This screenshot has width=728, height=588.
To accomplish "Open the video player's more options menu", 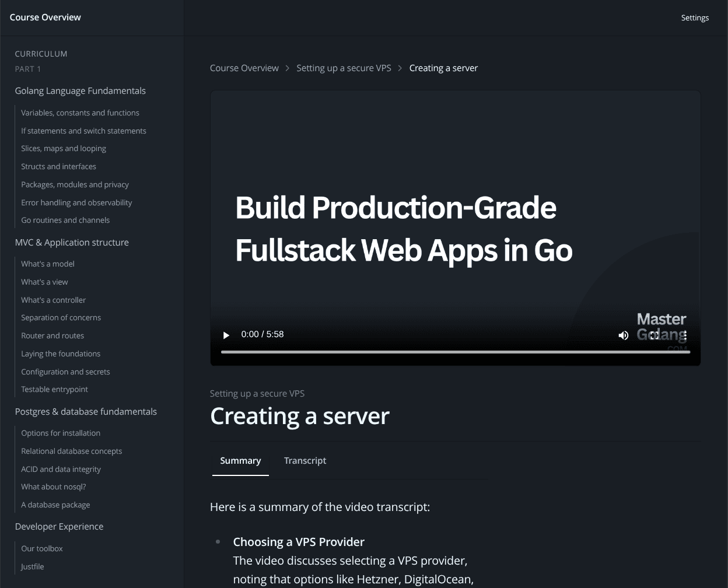I will tap(685, 335).
